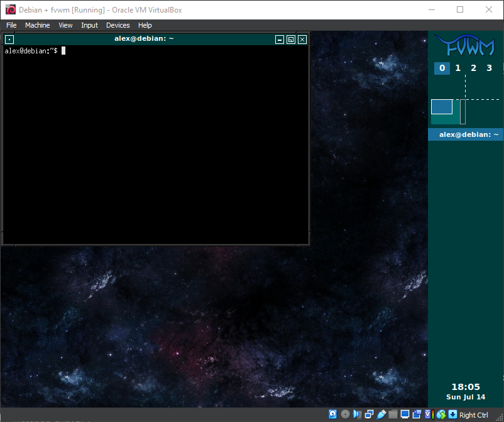Viewport: 504px width, 422px height.
Task: Switch to FVWM desktop 1
Action: click(458, 68)
